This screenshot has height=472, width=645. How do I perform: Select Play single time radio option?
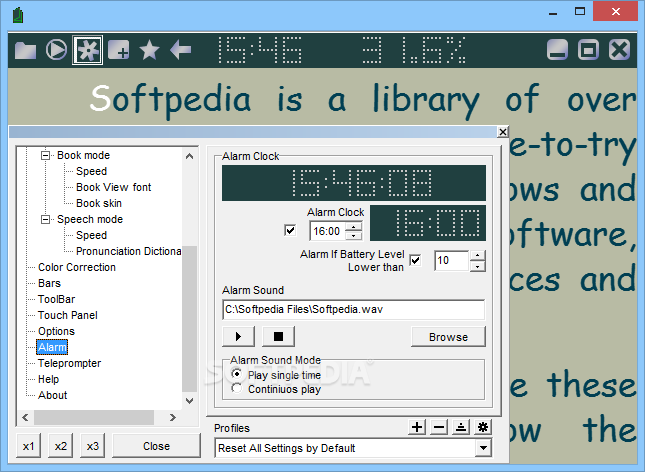pos(237,374)
